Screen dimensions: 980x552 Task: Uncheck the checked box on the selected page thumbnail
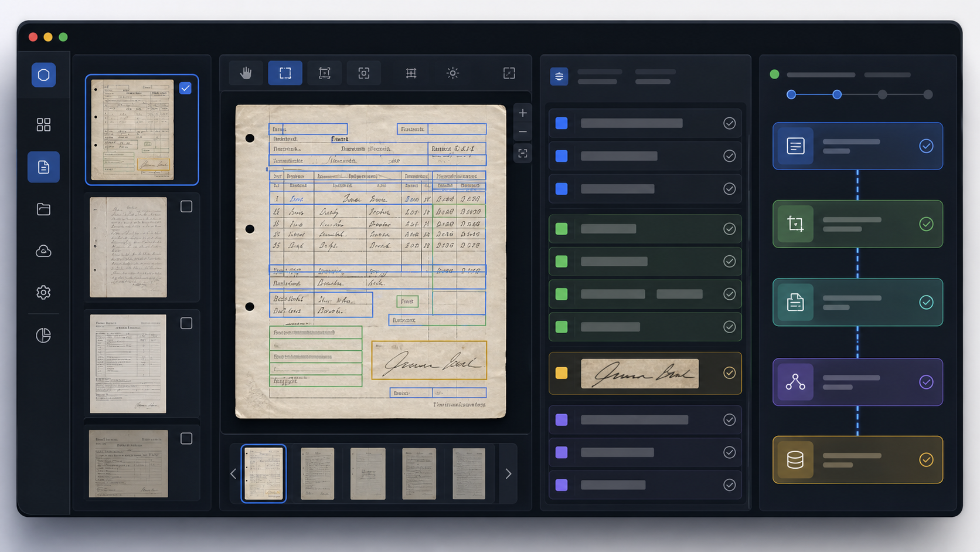coord(185,88)
